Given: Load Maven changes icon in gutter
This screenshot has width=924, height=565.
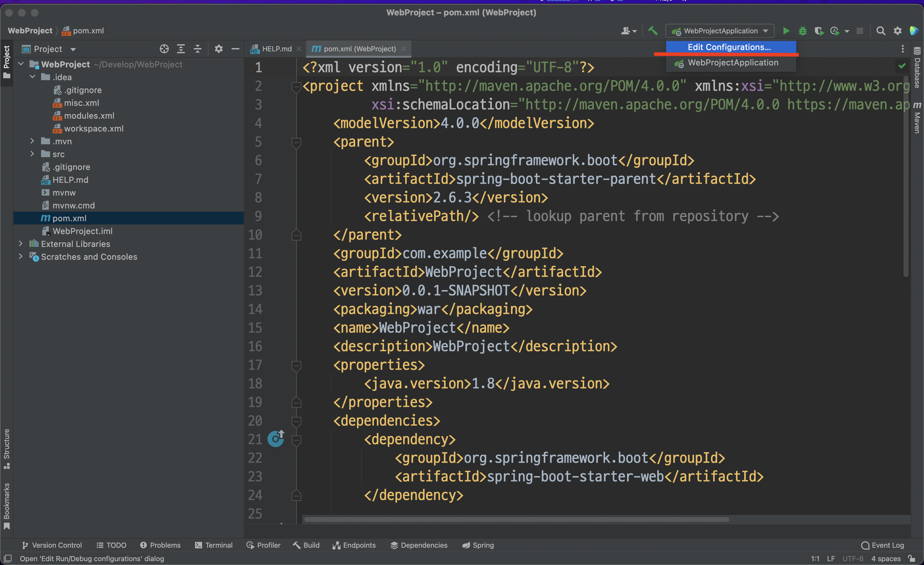Looking at the screenshot, I should [x=276, y=438].
